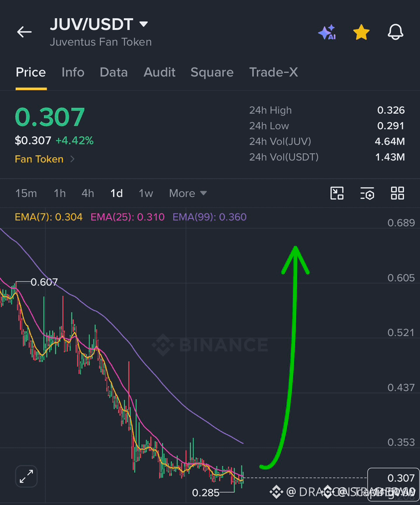This screenshot has height=505, width=420.
Task: Click the 0.607 high marker on chart
Action: tap(44, 282)
